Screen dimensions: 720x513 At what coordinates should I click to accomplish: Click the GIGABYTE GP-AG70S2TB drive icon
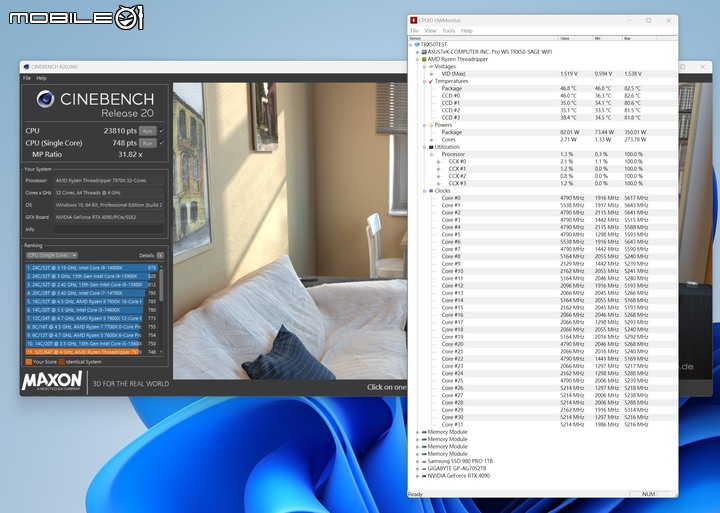pos(424,468)
